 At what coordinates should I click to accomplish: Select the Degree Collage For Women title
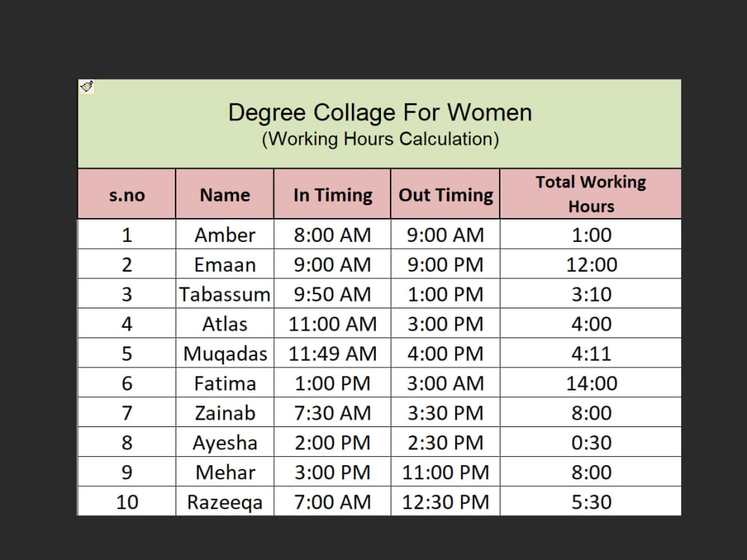pyautogui.click(x=379, y=113)
